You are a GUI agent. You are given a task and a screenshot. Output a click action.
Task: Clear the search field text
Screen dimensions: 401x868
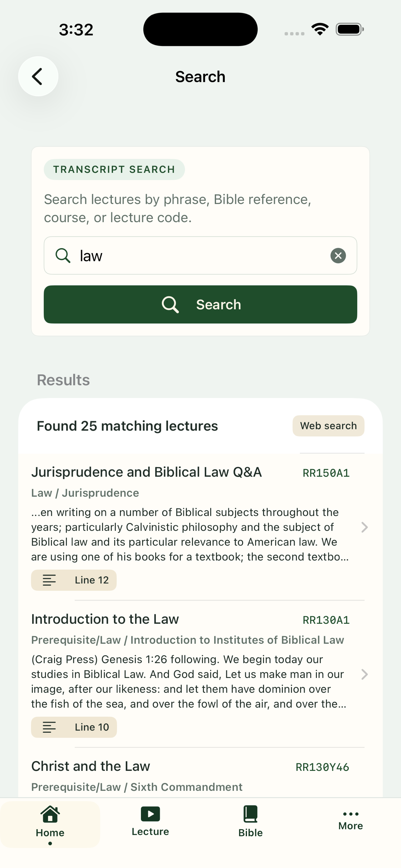pos(338,255)
